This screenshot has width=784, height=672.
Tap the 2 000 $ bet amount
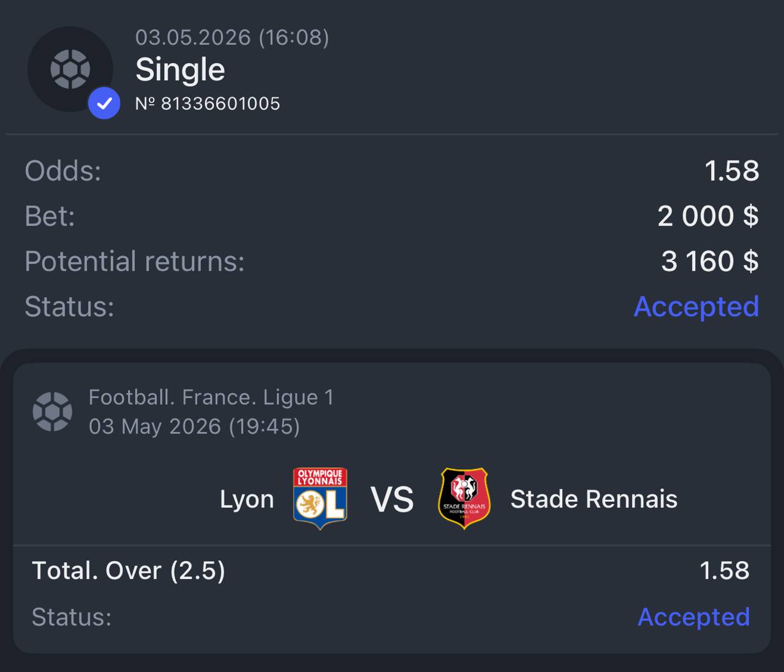[708, 216]
